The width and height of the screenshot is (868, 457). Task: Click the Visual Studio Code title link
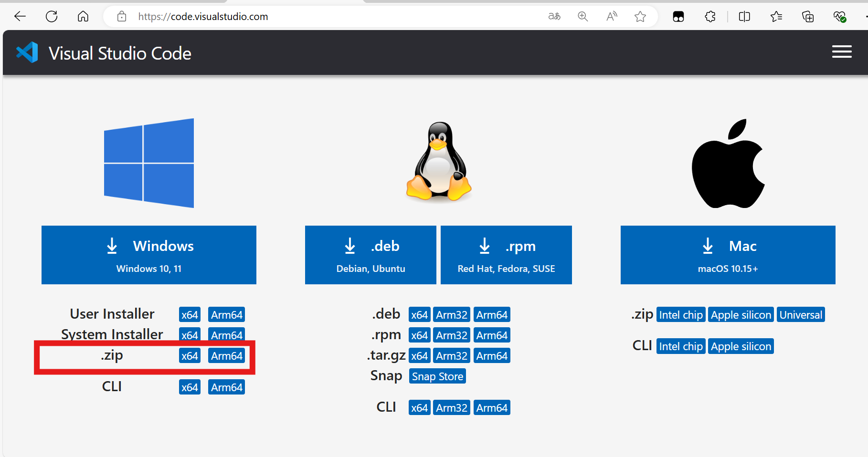[120, 53]
